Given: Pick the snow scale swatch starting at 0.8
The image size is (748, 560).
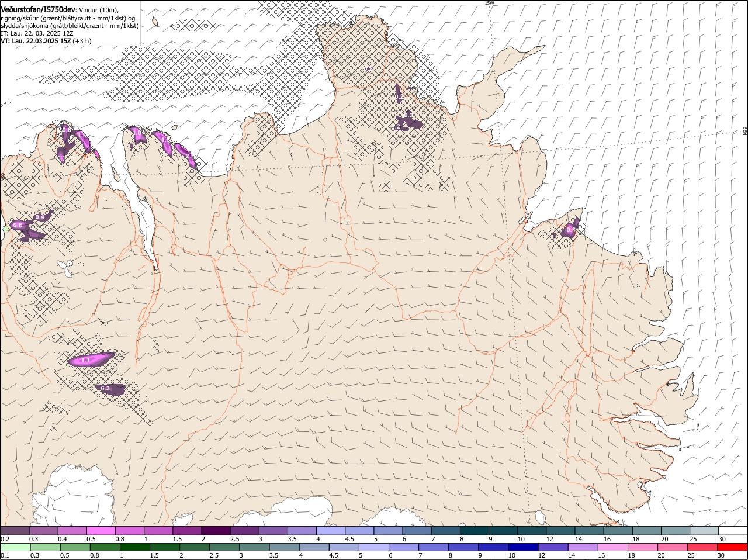Looking at the screenshot, I should click(129, 531).
